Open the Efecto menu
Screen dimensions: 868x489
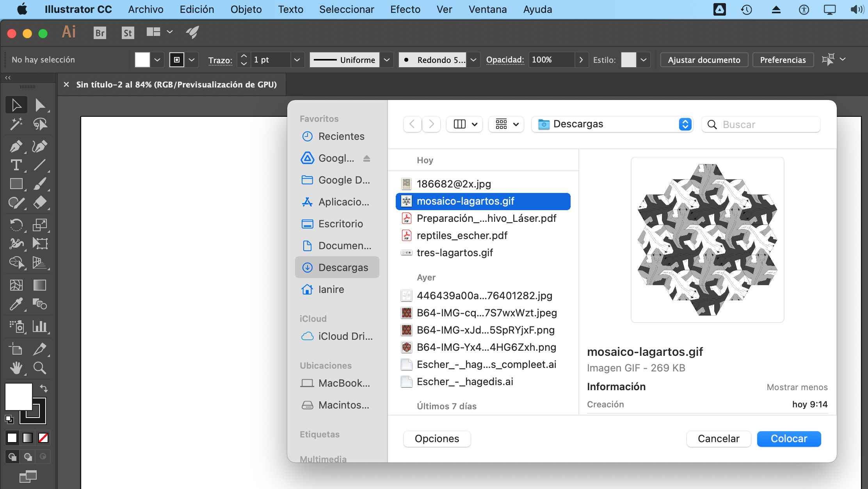click(x=405, y=9)
